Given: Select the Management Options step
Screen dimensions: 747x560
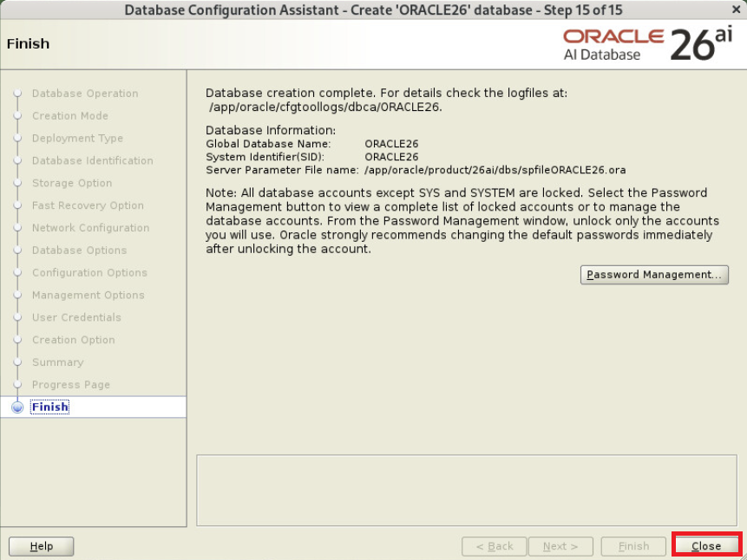Looking at the screenshot, I should pos(88,295).
